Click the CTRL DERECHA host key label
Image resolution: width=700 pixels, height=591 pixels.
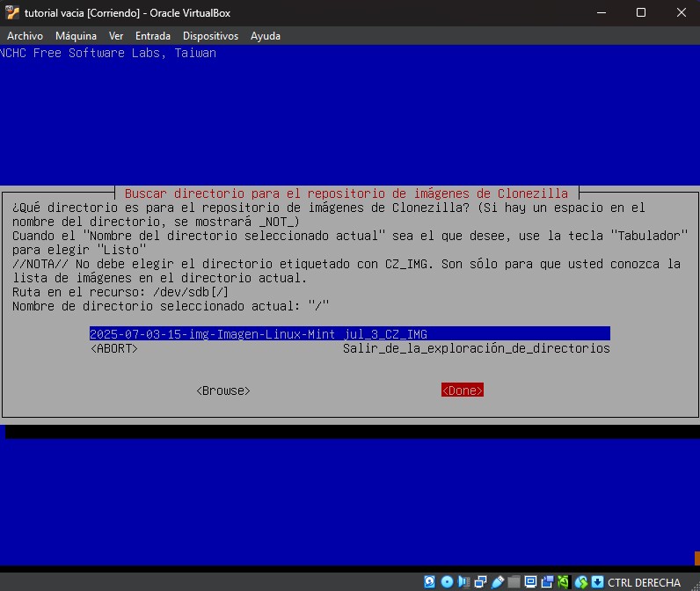[644, 582]
